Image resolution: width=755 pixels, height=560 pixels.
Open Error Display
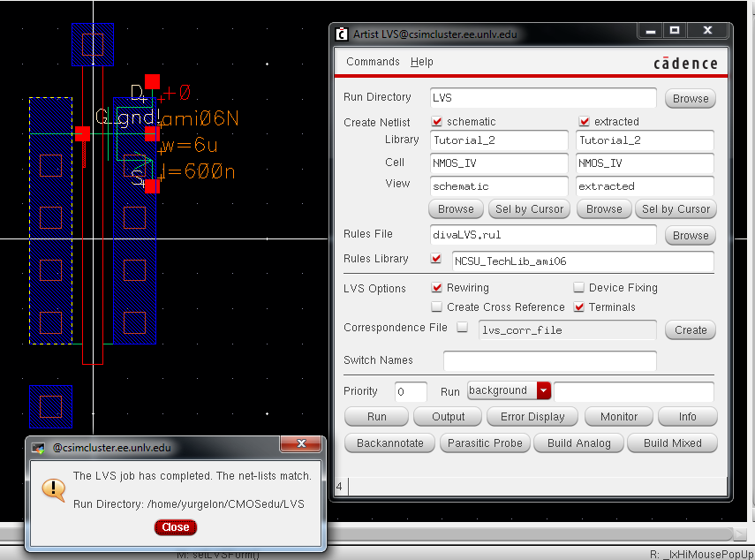[532, 417]
